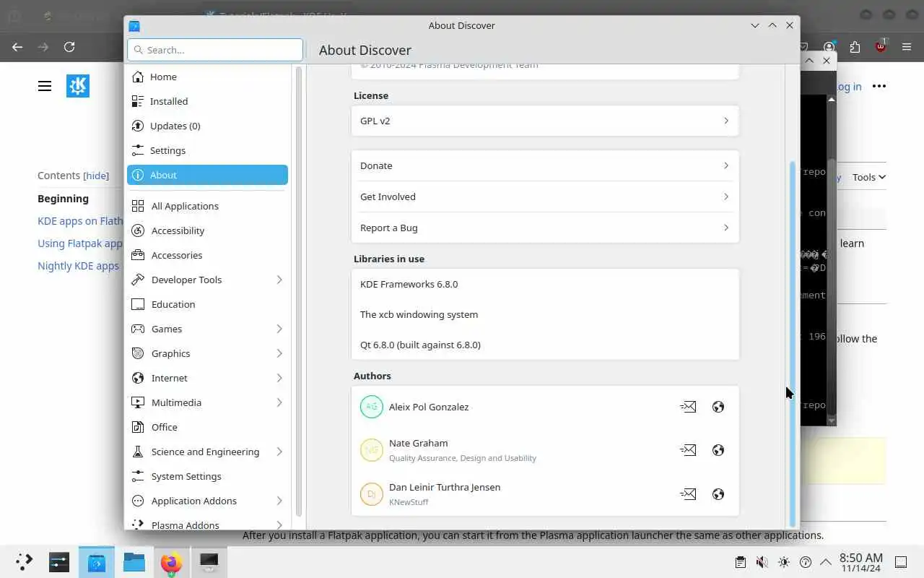Viewport: 924px width, 578px height.
Task: Click the About page vertical scrollbar
Action: click(x=793, y=343)
